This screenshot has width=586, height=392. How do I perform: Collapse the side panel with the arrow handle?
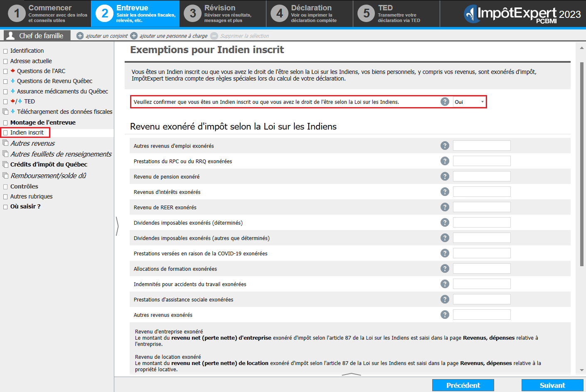[117, 226]
